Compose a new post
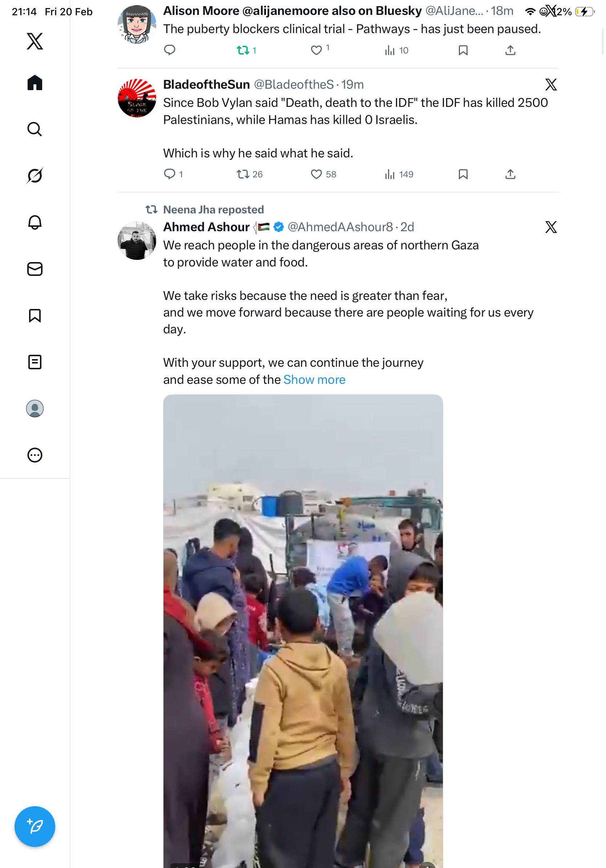This screenshot has height=868, width=606. point(35,827)
